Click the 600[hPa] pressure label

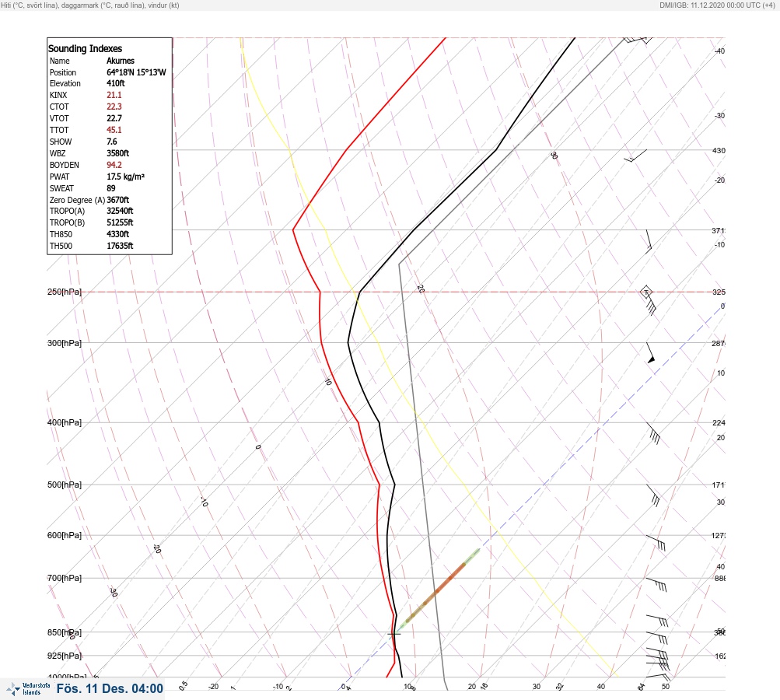(x=65, y=535)
